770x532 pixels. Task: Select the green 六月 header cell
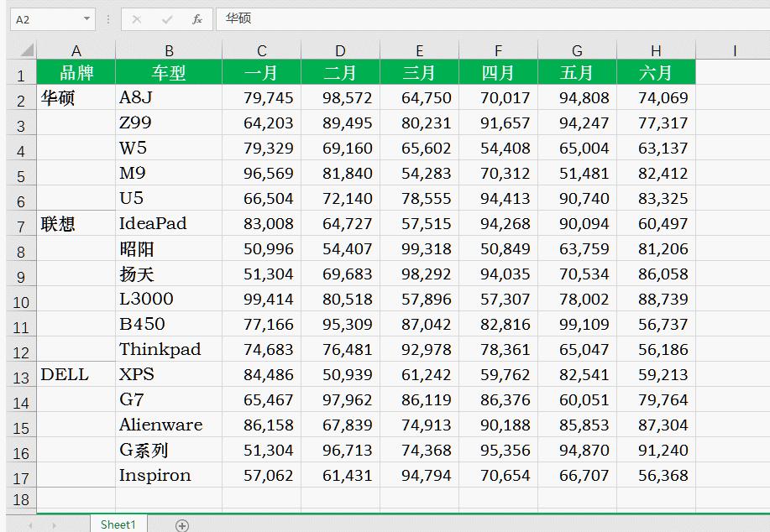656,72
